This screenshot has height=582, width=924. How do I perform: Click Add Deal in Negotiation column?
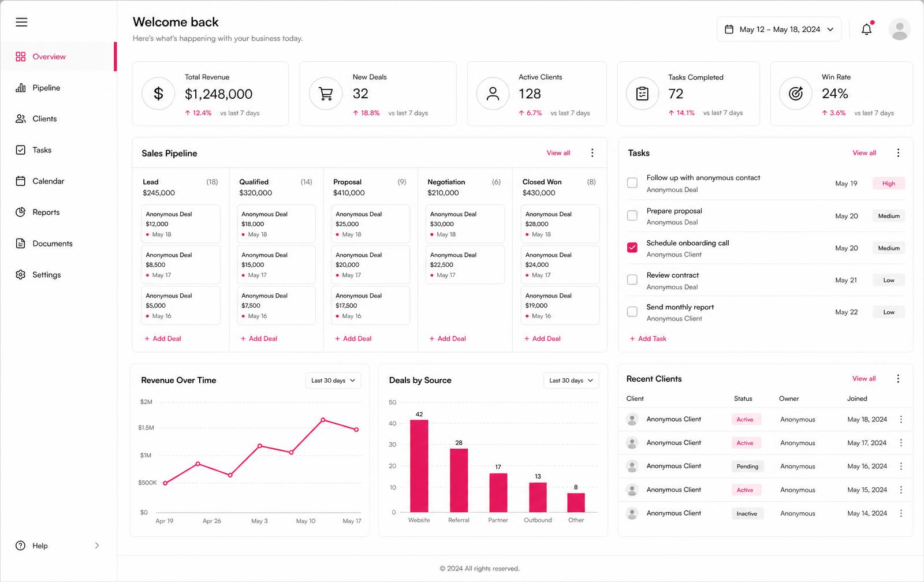[448, 339]
